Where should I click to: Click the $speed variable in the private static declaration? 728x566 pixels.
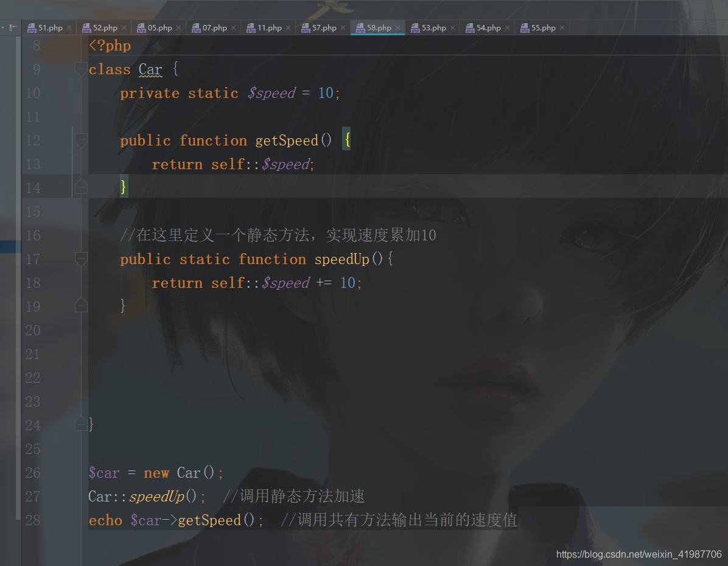point(271,93)
